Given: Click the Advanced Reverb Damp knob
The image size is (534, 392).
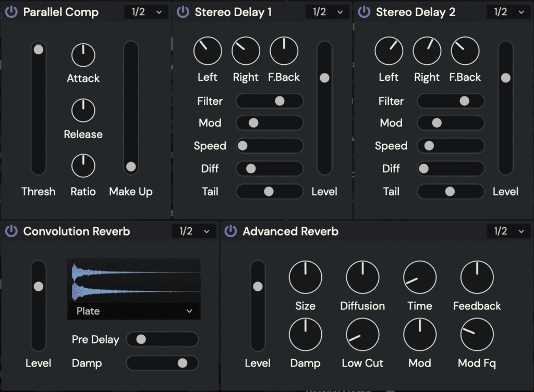Looking at the screenshot, I should click(x=306, y=335).
